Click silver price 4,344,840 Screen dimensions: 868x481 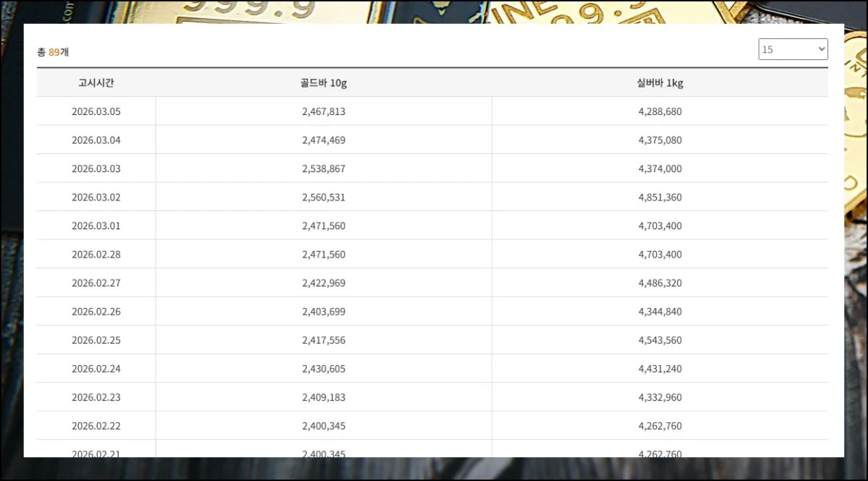[660, 312]
